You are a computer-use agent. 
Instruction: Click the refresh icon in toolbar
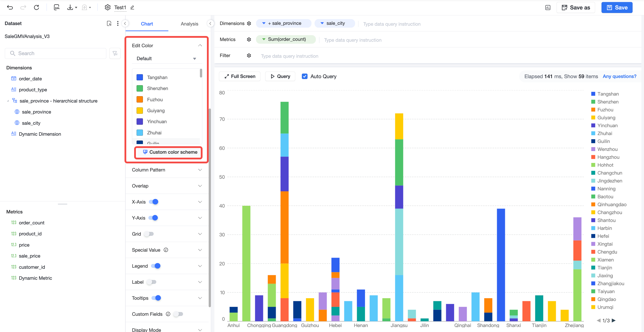coord(37,7)
